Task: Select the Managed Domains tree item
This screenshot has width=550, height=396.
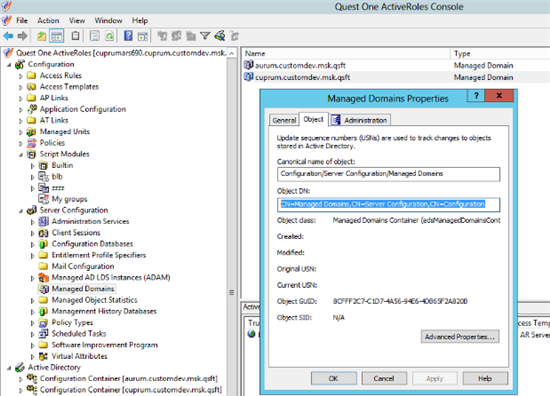Action: [83, 289]
